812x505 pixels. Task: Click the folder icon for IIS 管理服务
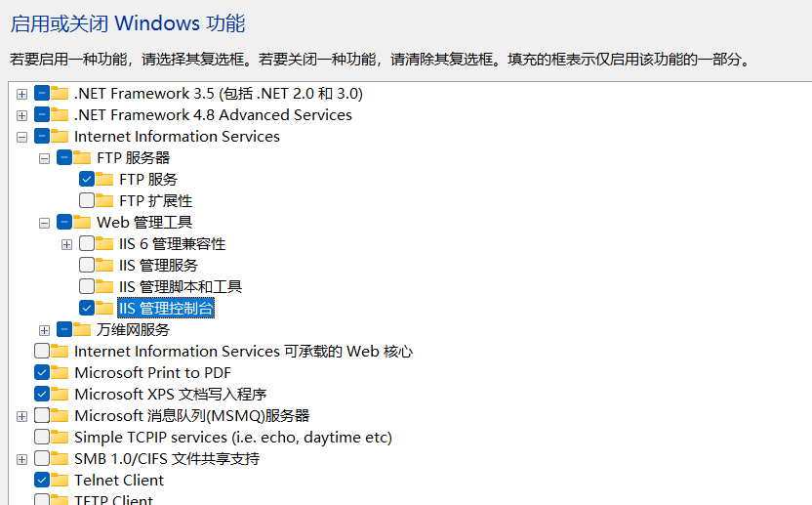click(x=104, y=265)
